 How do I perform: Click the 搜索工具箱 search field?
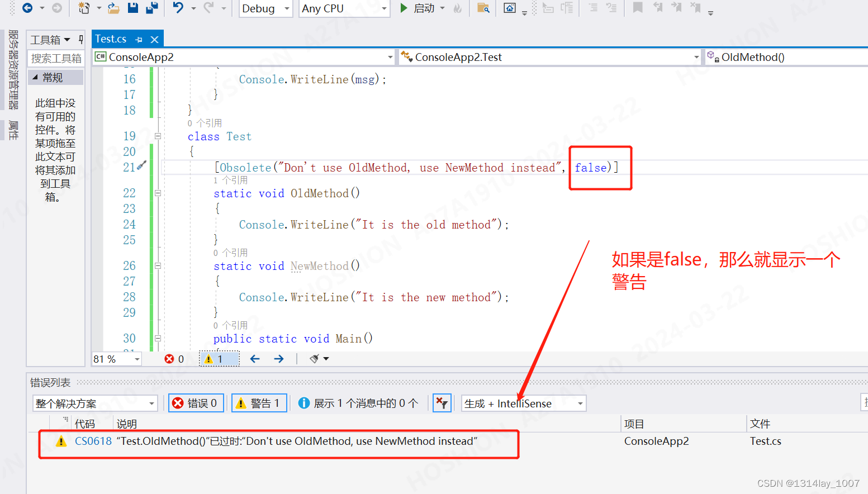(x=56, y=58)
